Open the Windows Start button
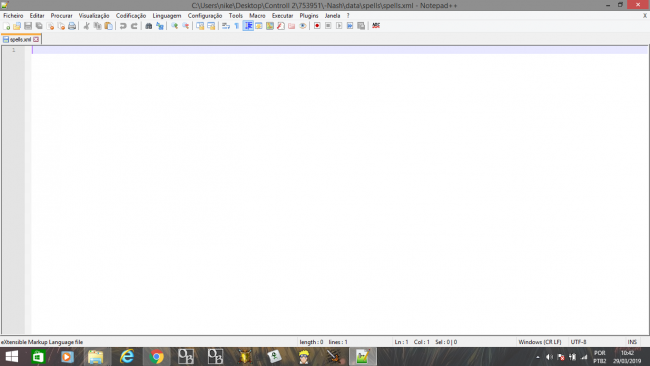Screen dimensions: 650x366 [12, 356]
